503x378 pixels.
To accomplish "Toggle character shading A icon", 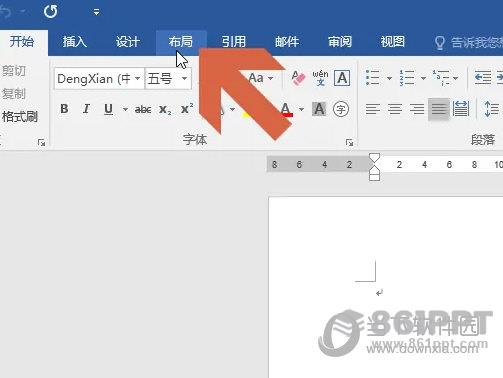I will tap(319, 109).
